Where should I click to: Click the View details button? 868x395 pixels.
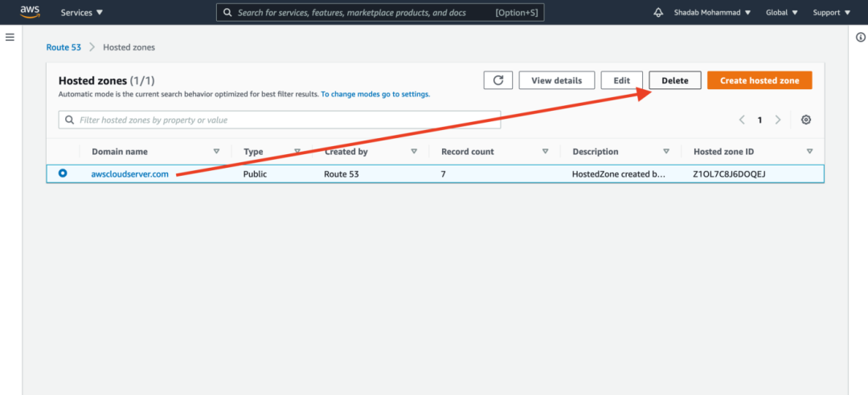coord(557,80)
